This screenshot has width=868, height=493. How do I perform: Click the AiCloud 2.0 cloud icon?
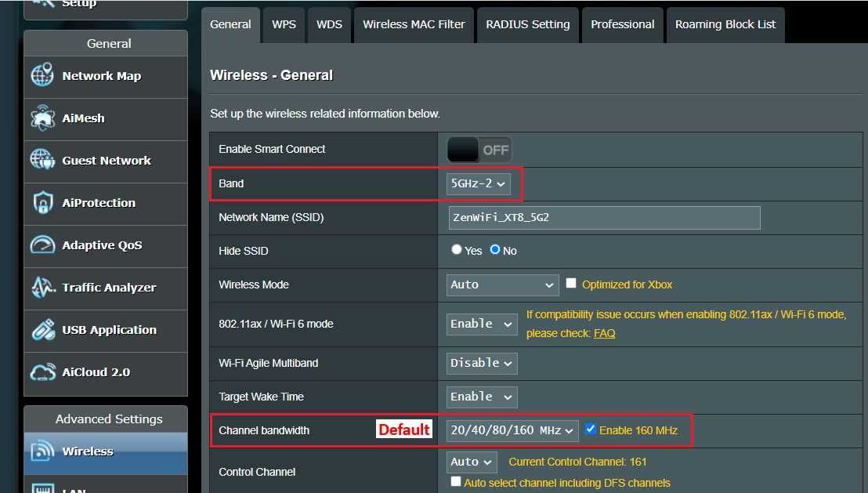[42, 372]
